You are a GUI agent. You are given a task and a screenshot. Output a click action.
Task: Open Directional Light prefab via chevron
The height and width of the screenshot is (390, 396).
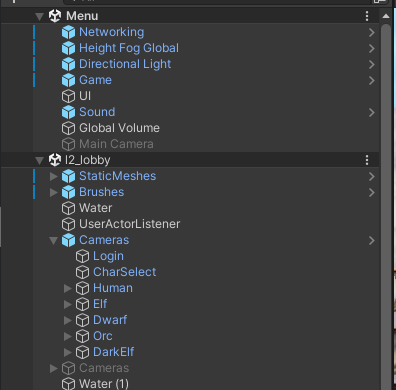(372, 64)
